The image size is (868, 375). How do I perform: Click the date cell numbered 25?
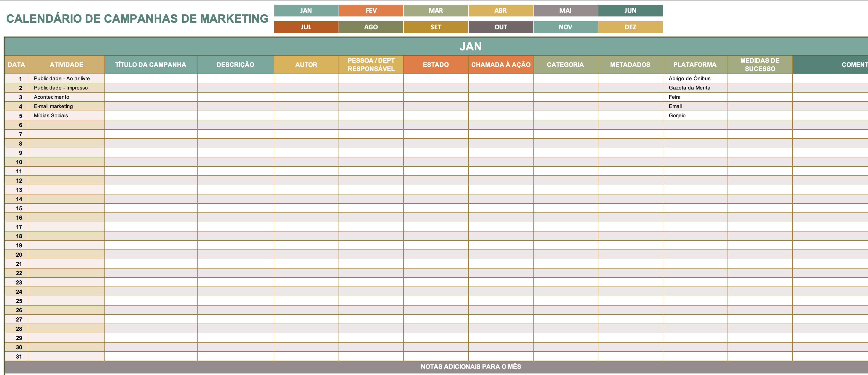[x=16, y=301]
